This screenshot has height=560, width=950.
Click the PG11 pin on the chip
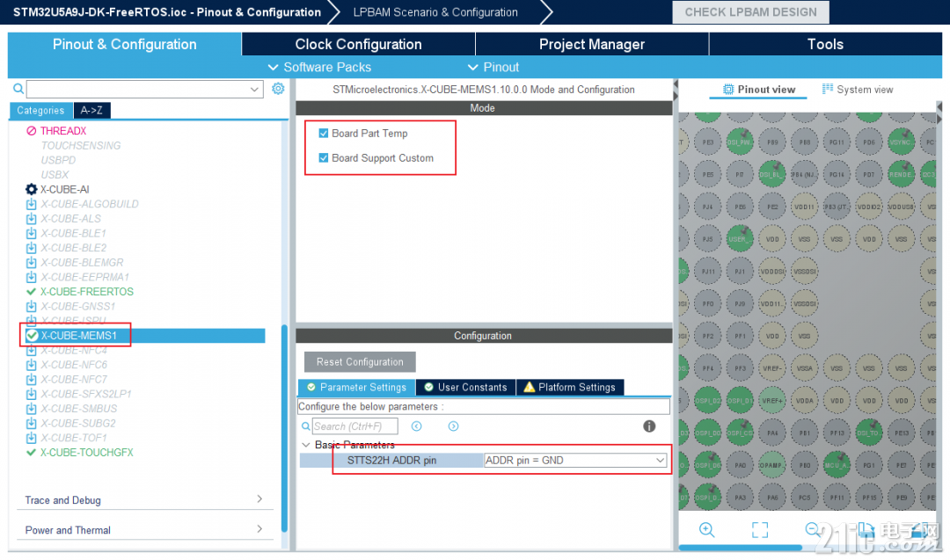tap(837, 142)
